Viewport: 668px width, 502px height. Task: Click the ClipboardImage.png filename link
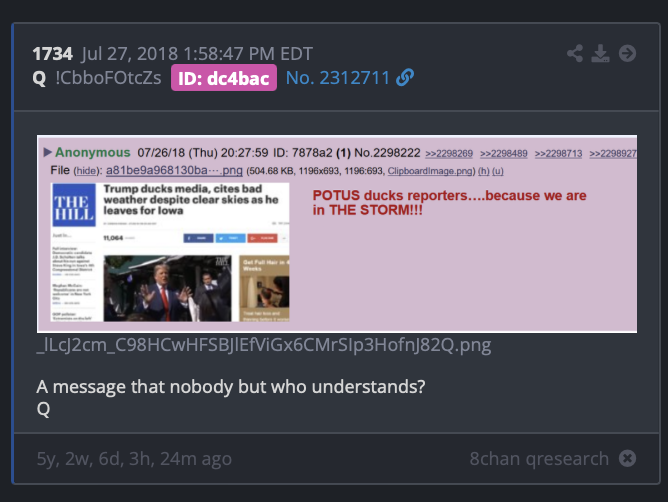pyautogui.click(x=430, y=171)
